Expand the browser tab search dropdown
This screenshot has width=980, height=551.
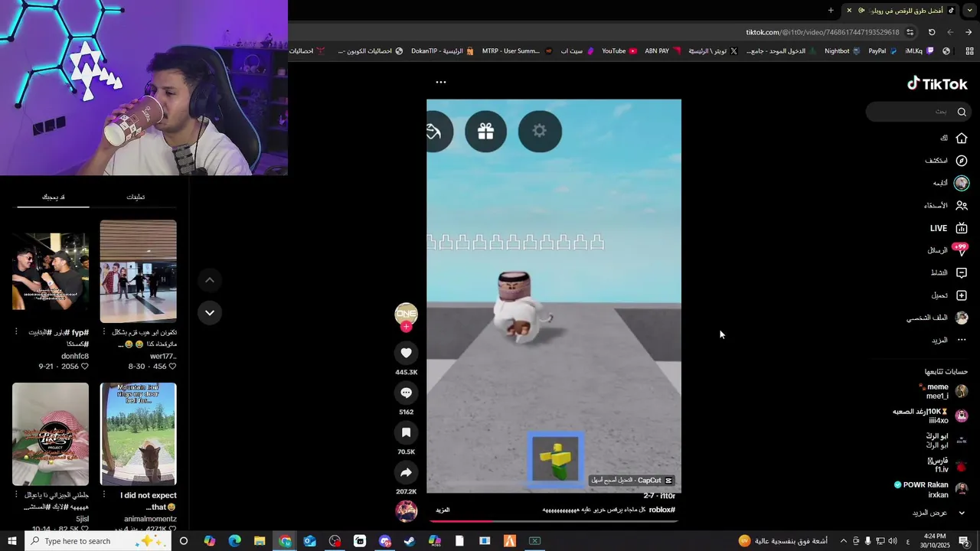970,10
